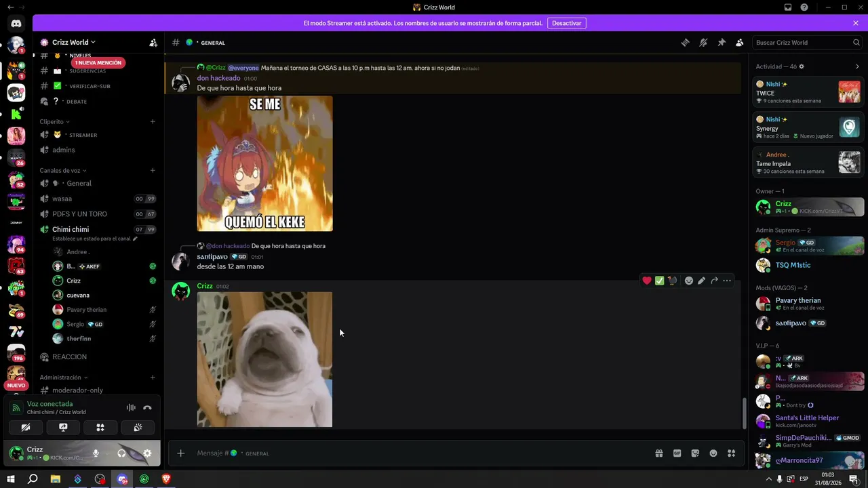Join the General voice channel
The image size is (868, 488).
pos(98,183)
